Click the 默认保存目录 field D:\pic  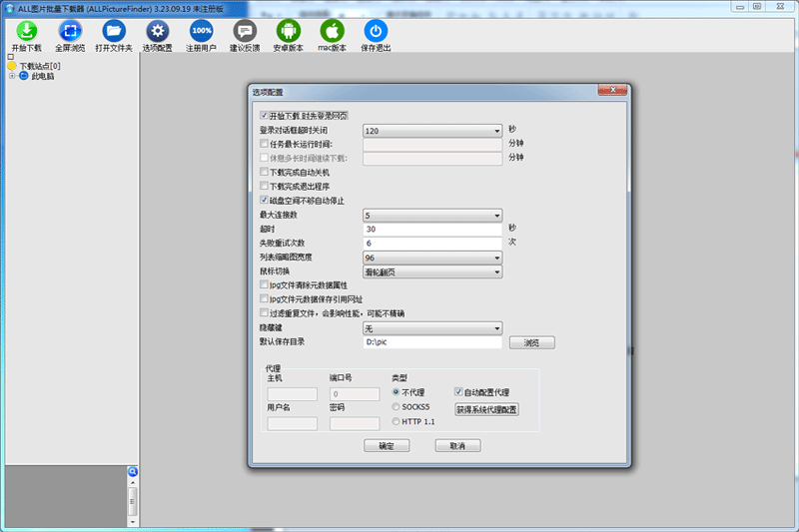[x=432, y=342]
